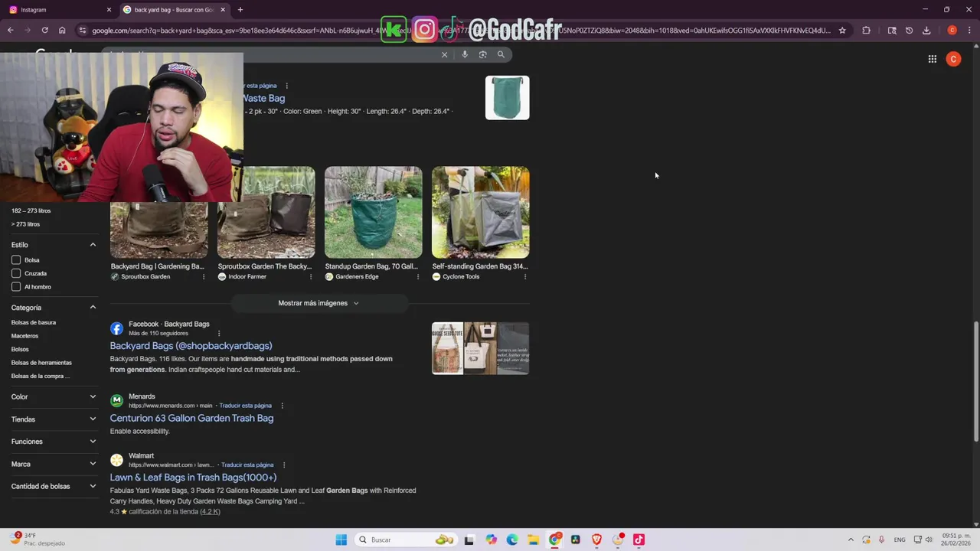Open the green waste bag thumbnail

point(507,97)
